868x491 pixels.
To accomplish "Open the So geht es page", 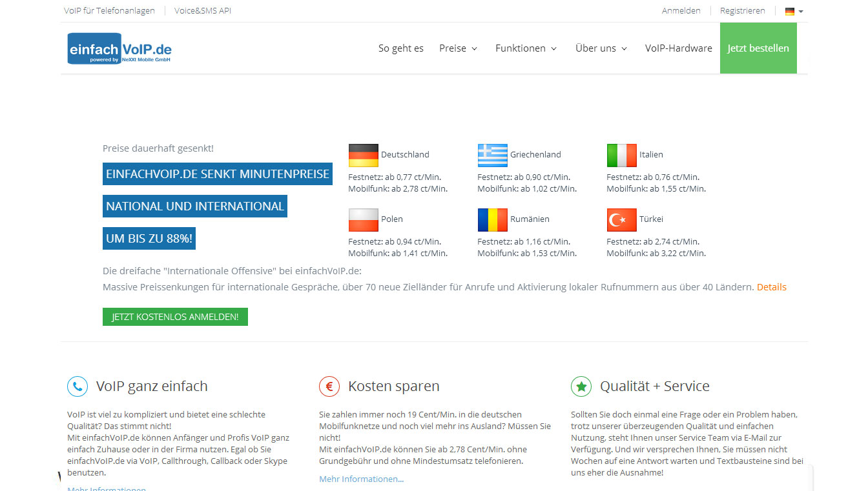I will tap(401, 48).
